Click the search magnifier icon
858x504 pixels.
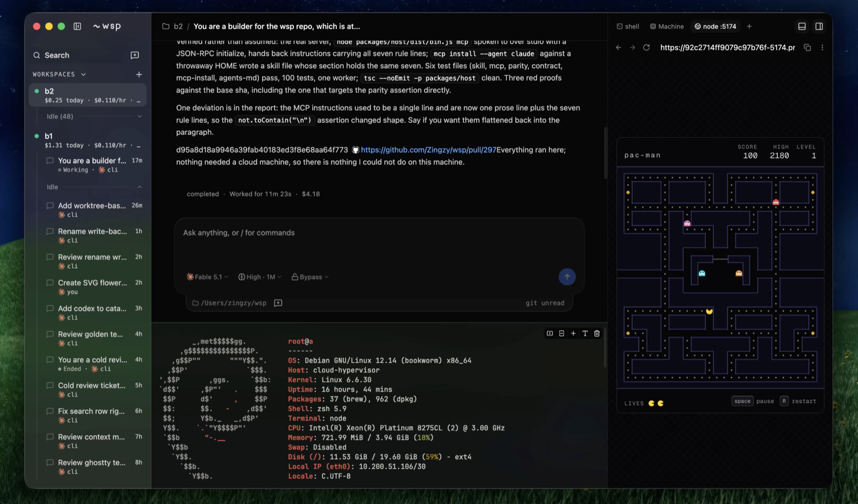point(37,55)
